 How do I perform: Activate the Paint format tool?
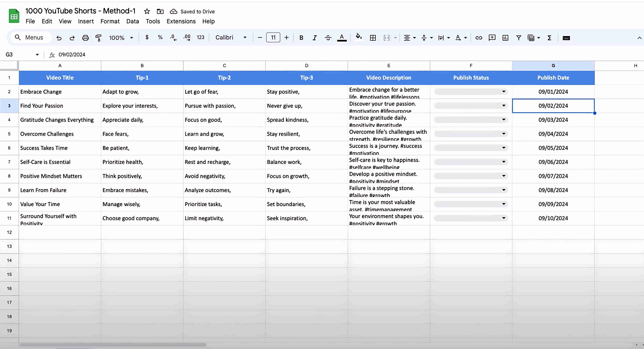[99, 38]
